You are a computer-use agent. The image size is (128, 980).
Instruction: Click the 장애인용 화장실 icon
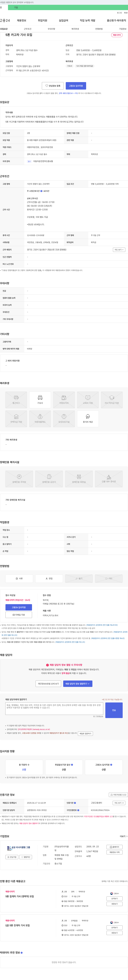point(79,479)
